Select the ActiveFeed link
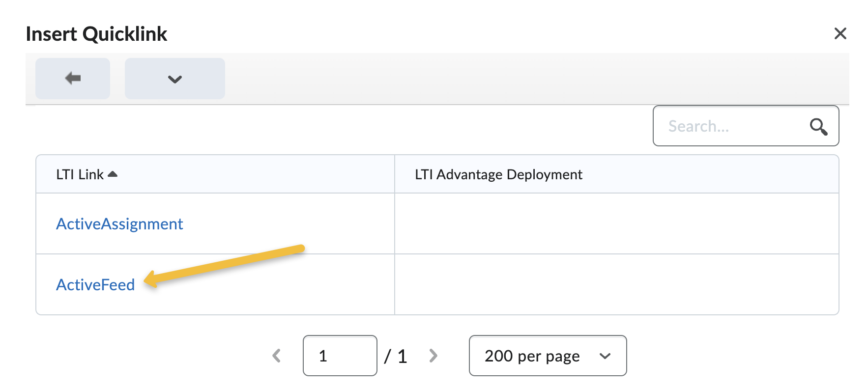Image resolution: width=868 pixels, height=389 pixels. coord(95,285)
